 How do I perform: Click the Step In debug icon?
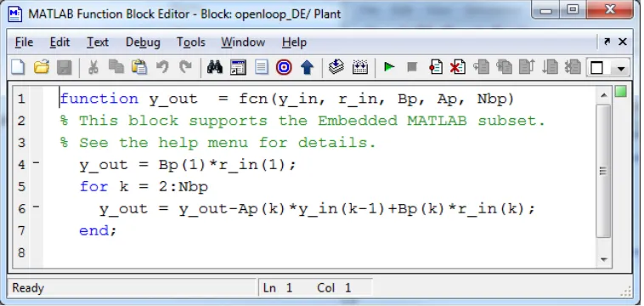click(x=505, y=67)
